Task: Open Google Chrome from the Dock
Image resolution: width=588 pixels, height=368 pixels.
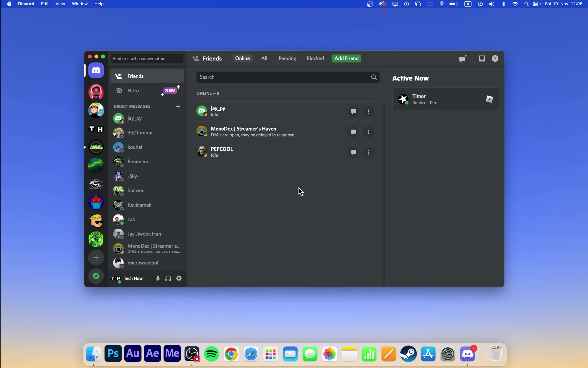Action: pos(231,354)
